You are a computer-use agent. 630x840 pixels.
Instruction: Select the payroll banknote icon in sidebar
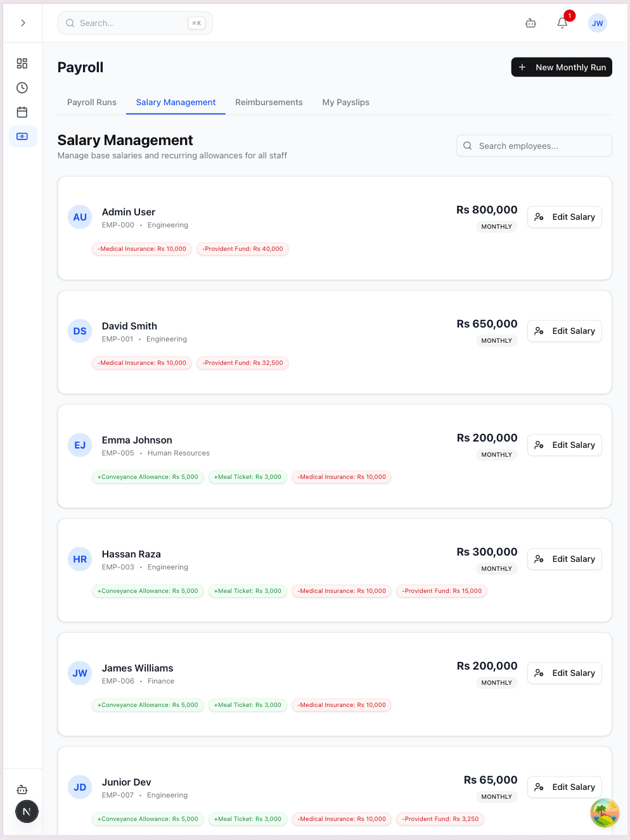[22, 136]
